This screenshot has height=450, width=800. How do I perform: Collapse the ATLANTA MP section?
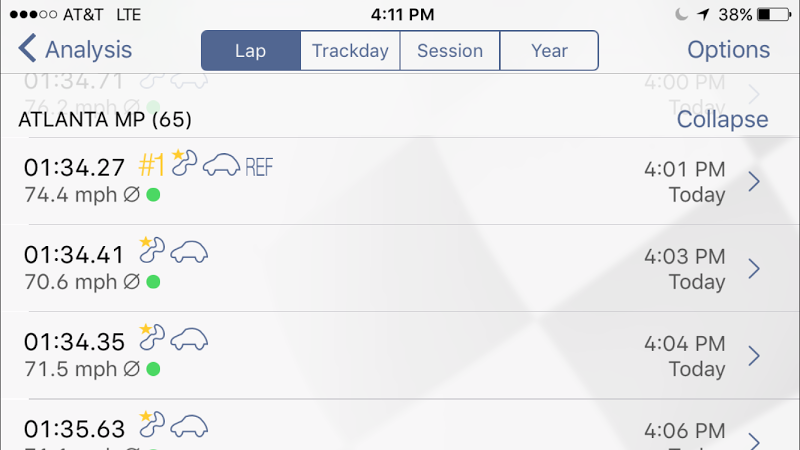point(722,120)
